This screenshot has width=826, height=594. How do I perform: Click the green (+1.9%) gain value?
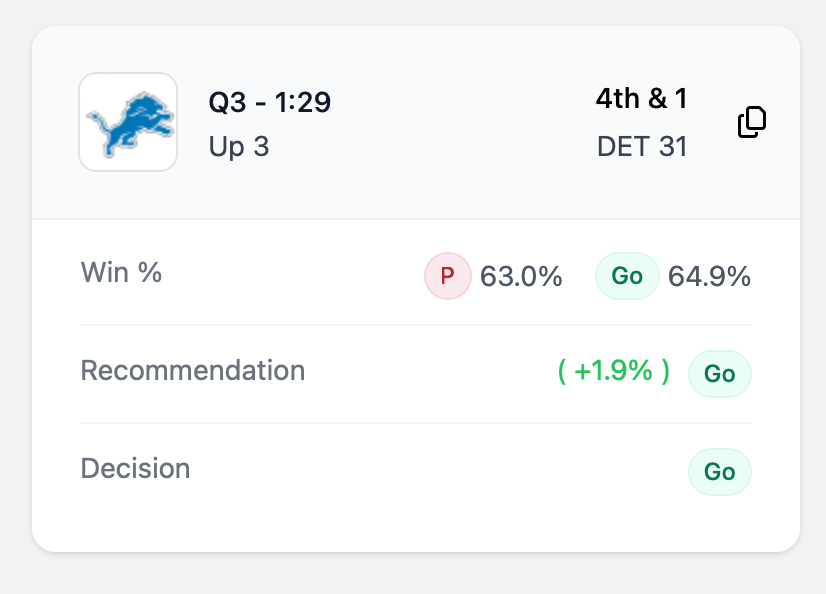[x=613, y=372]
